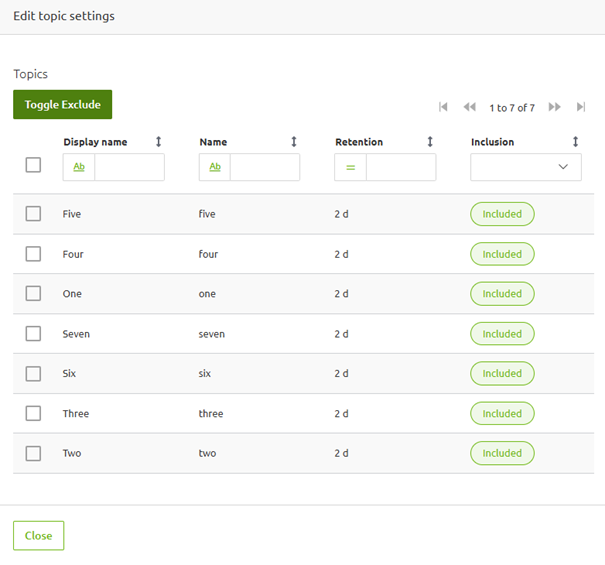Viewport: 605px width, 565px height.
Task: Go to first page of topics
Action: pyautogui.click(x=443, y=107)
